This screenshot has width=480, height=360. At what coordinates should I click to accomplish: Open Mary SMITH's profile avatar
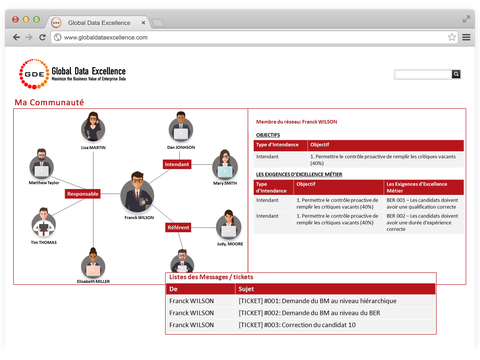click(x=225, y=165)
